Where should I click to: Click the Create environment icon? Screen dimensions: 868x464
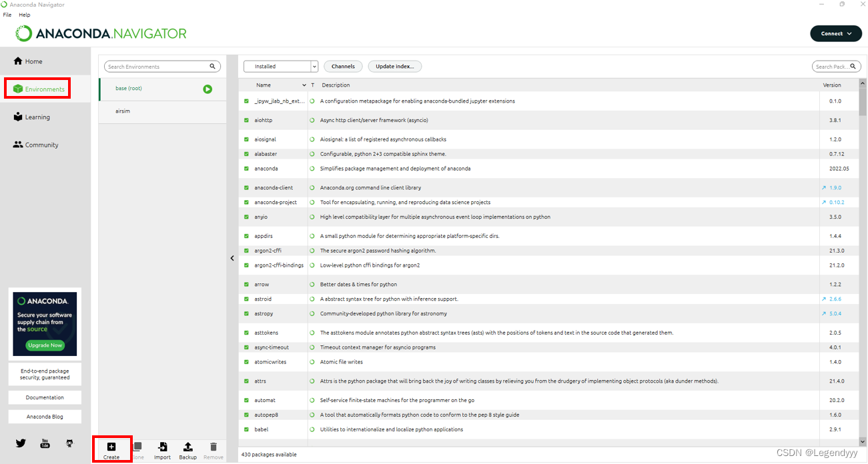point(111,447)
